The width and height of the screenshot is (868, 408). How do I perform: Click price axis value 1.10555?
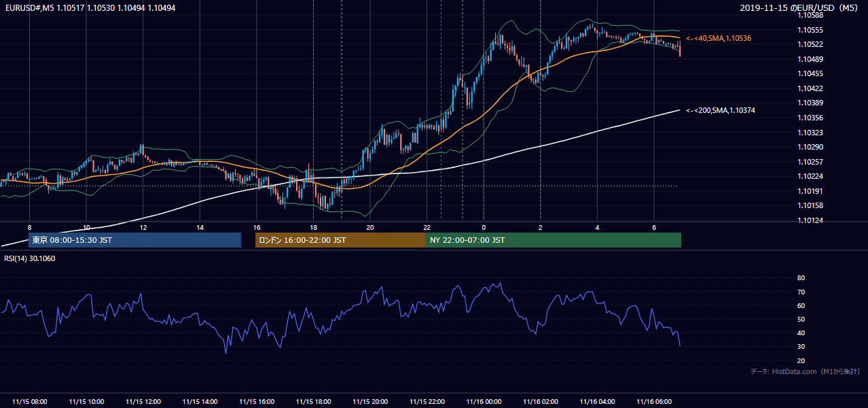[x=810, y=30]
